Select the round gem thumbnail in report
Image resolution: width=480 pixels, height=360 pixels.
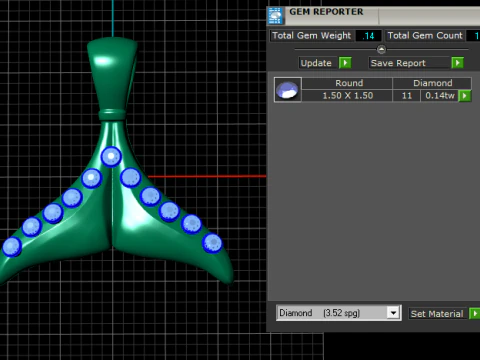(288, 90)
